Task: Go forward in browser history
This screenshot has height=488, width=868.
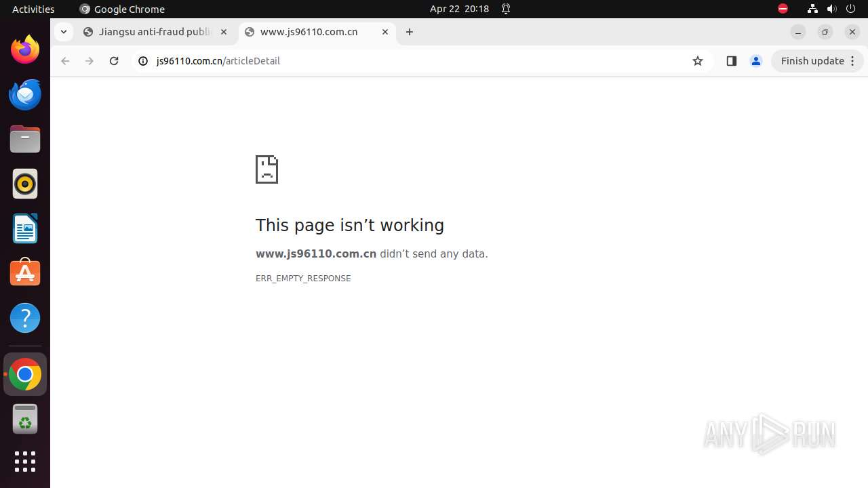Action: point(90,61)
